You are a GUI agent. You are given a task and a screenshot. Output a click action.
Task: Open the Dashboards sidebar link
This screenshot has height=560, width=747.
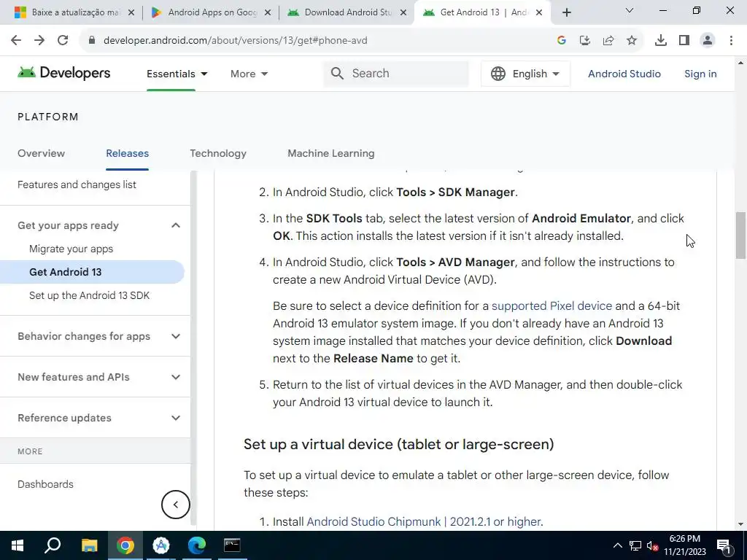[45, 484]
